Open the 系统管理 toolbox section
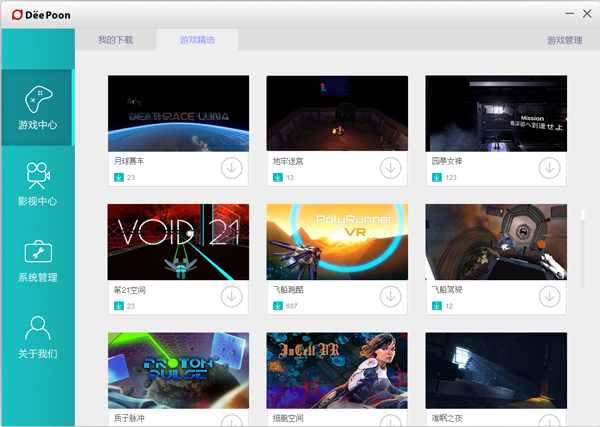 (38, 261)
